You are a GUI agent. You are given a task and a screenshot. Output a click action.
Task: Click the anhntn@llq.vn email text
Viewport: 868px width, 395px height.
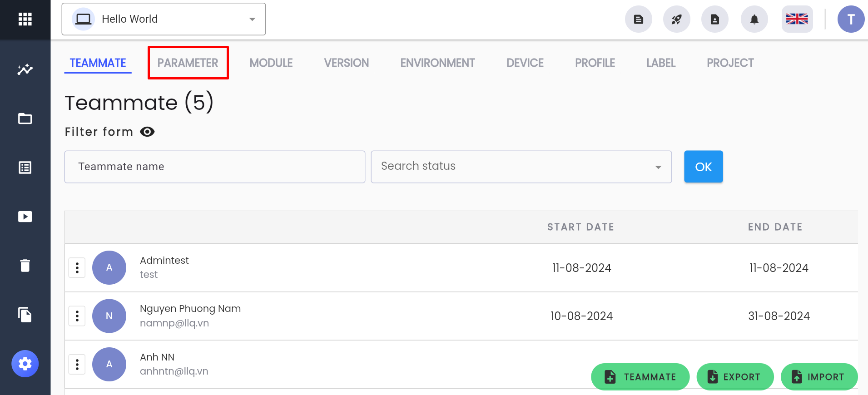click(x=174, y=371)
